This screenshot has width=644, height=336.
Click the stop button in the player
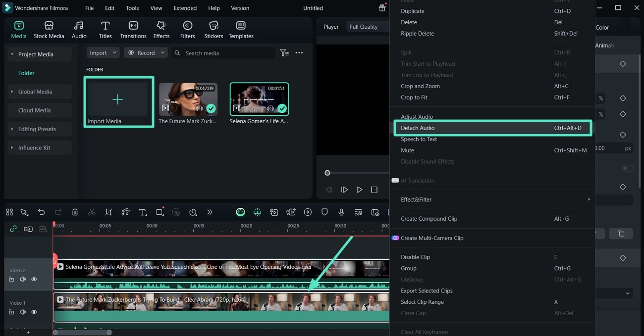pos(374,190)
